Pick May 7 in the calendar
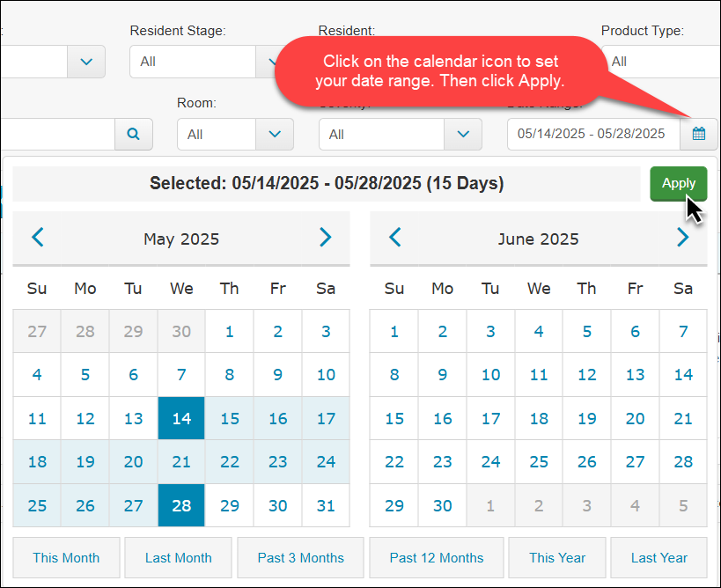721x588 pixels. 181,374
